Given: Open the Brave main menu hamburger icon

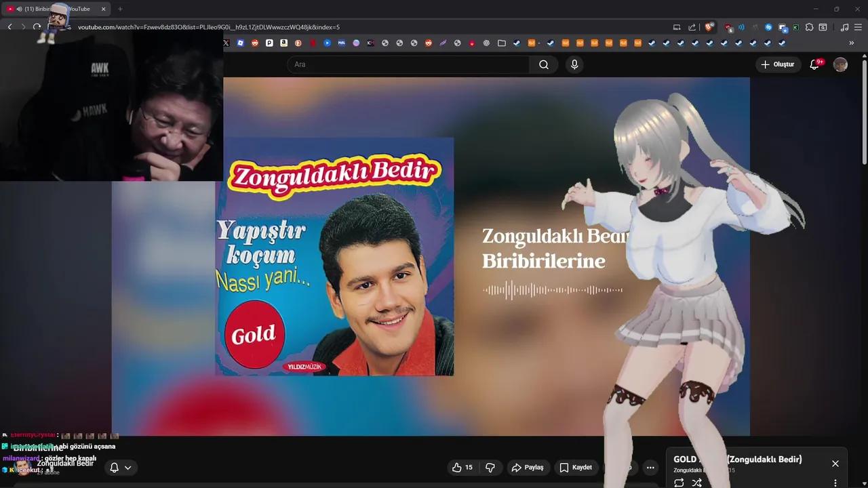Looking at the screenshot, I should coord(858,27).
